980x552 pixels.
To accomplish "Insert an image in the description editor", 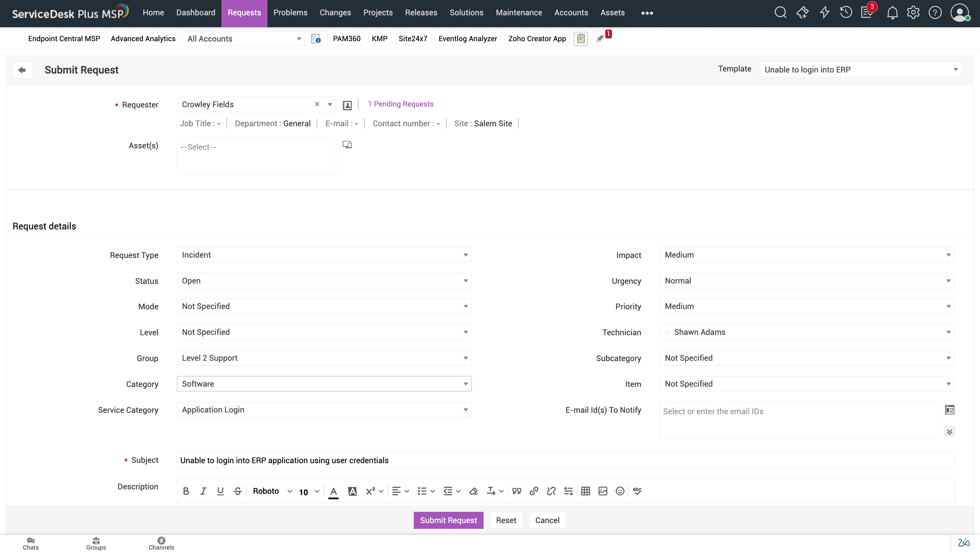I will pos(603,491).
